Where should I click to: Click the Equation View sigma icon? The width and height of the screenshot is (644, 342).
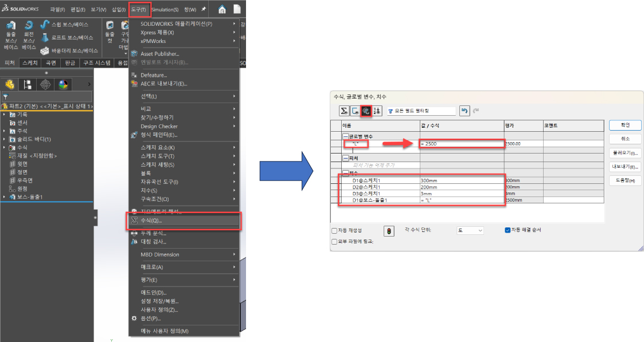pos(344,111)
